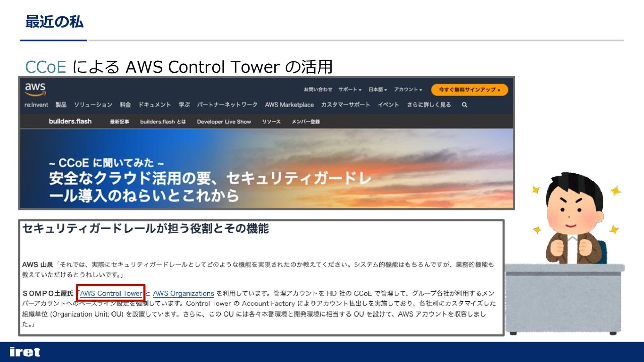Click the セキュリティガードレールが担う役割とその機能 heading
Image resolution: width=644 pixels, height=362 pixels.
click(146, 229)
